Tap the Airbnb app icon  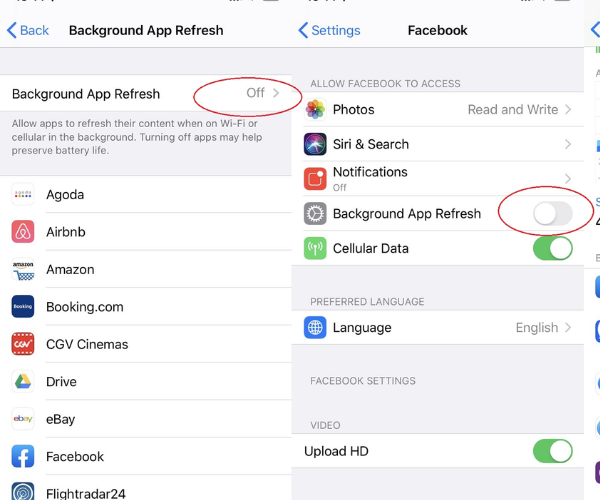pos(23,232)
